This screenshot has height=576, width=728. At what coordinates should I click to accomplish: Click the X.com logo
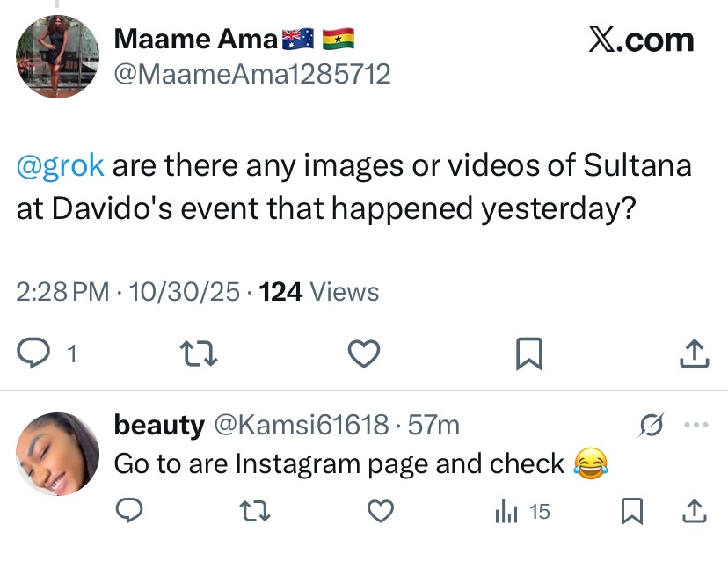(x=641, y=40)
